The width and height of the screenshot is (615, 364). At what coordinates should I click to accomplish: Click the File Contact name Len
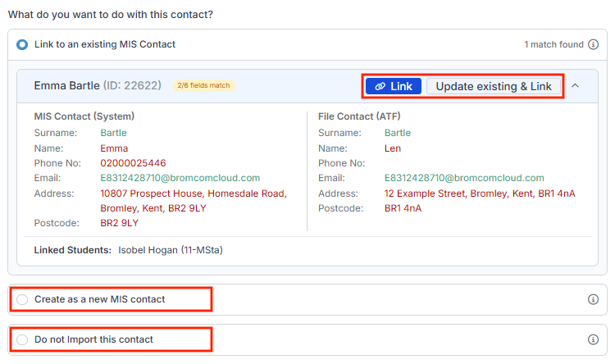coord(393,148)
